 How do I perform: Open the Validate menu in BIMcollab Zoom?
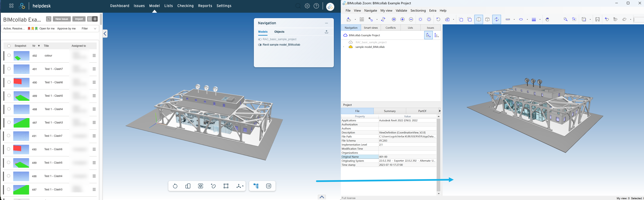pyautogui.click(x=401, y=11)
